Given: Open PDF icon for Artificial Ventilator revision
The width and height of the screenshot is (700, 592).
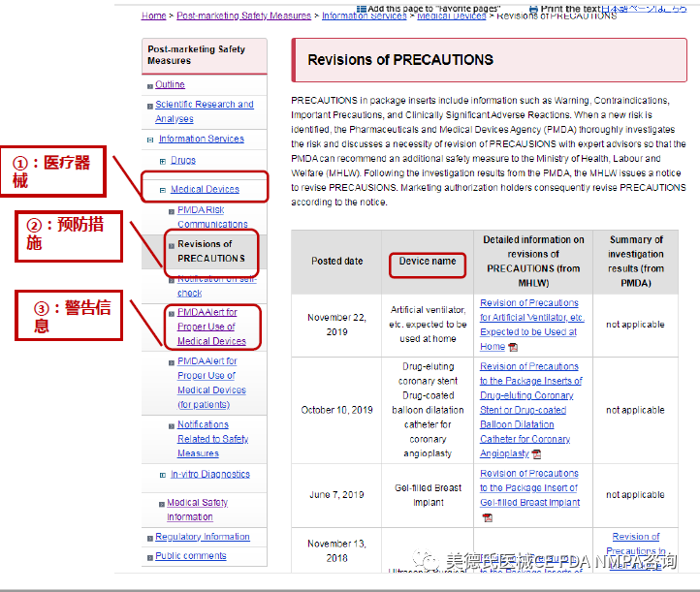Looking at the screenshot, I should coord(513,347).
